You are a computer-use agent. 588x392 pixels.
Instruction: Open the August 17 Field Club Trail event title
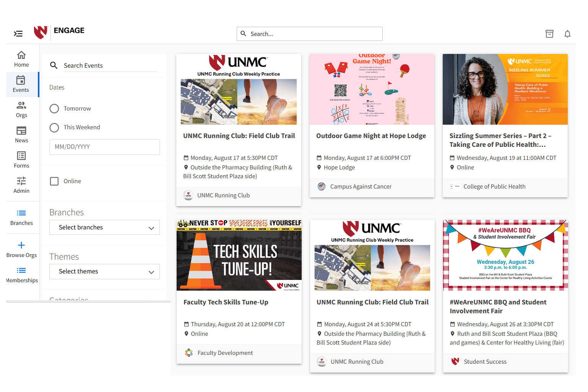(239, 136)
